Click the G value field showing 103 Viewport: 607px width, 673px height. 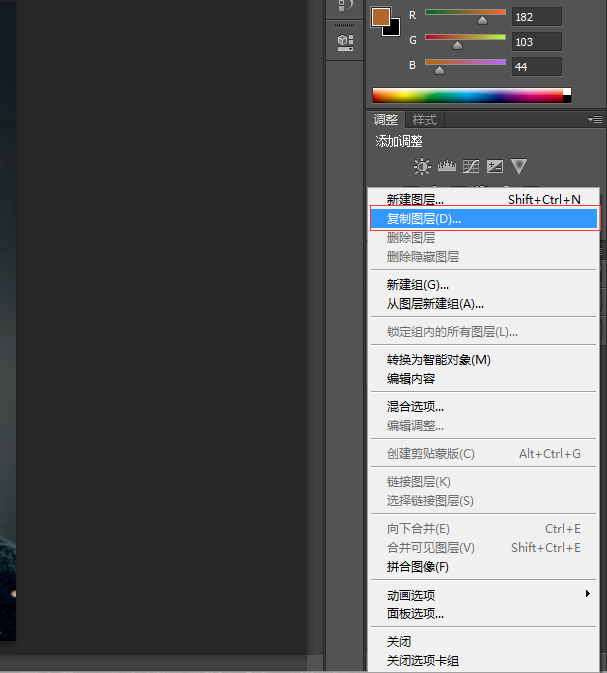pos(537,42)
